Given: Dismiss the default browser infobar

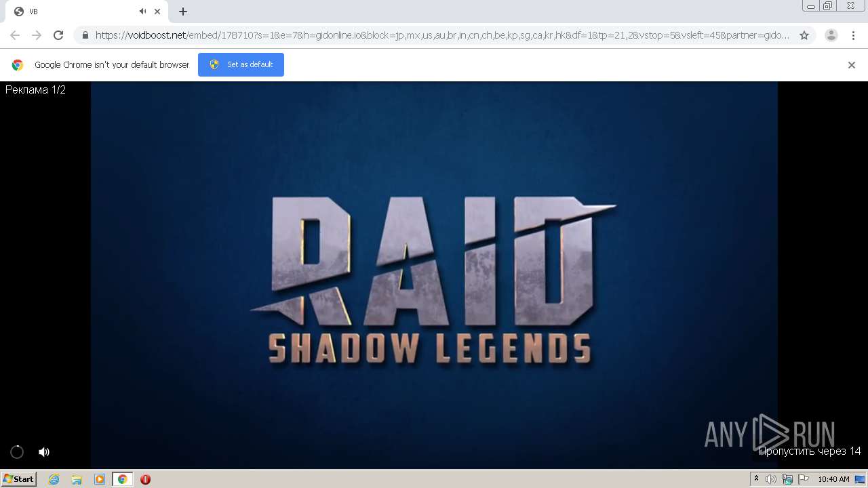Looking at the screenshot, I should [x=852, y=65].
